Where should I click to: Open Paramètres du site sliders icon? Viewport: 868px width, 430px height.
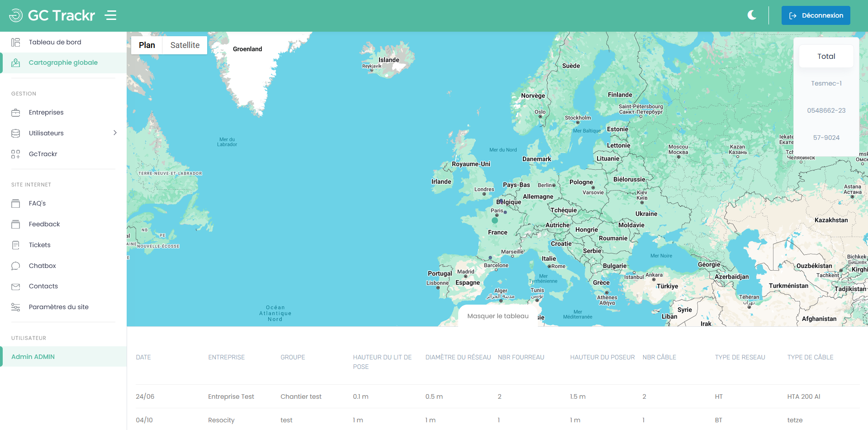coord(16,307)
